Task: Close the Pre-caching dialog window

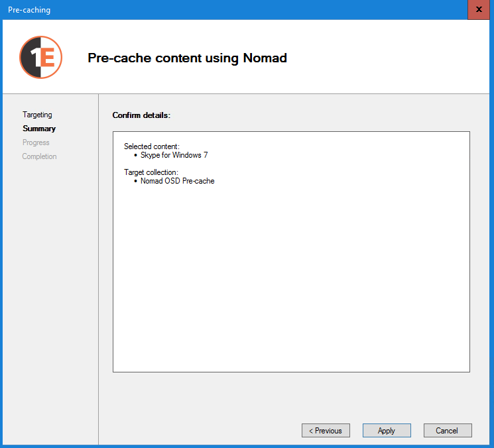Action: (x=479, y=10)
